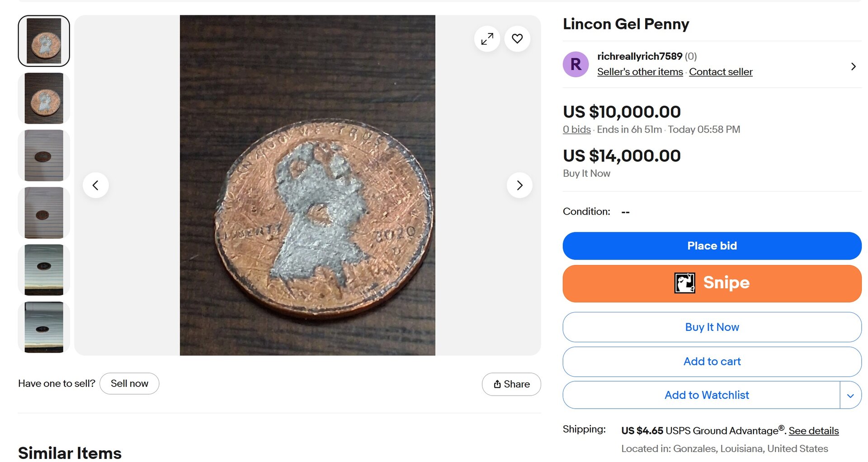Open the 0 bids history
Screen dimensions: 868x462
point(576,129)
